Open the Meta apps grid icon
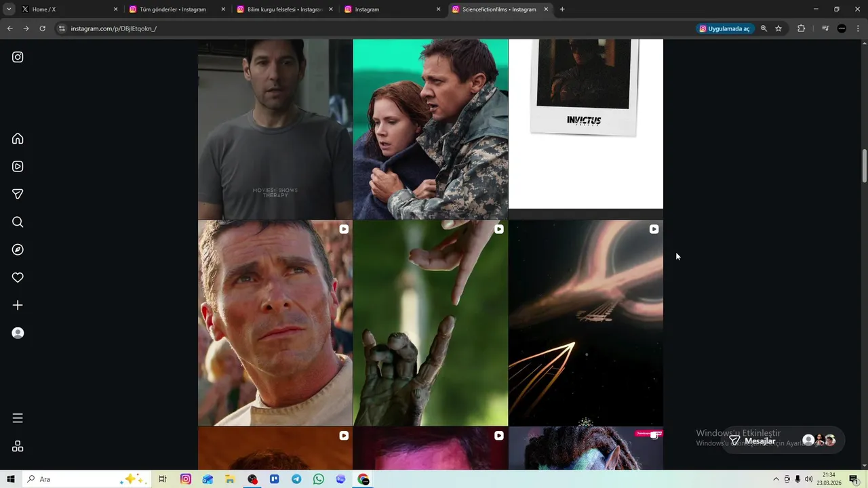 18,446
